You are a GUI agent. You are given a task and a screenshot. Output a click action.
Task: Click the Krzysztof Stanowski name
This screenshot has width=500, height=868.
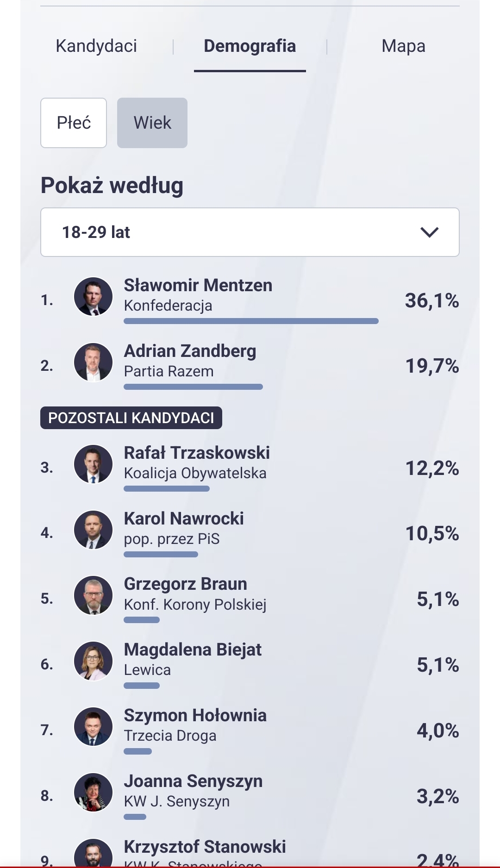point(205,847)
